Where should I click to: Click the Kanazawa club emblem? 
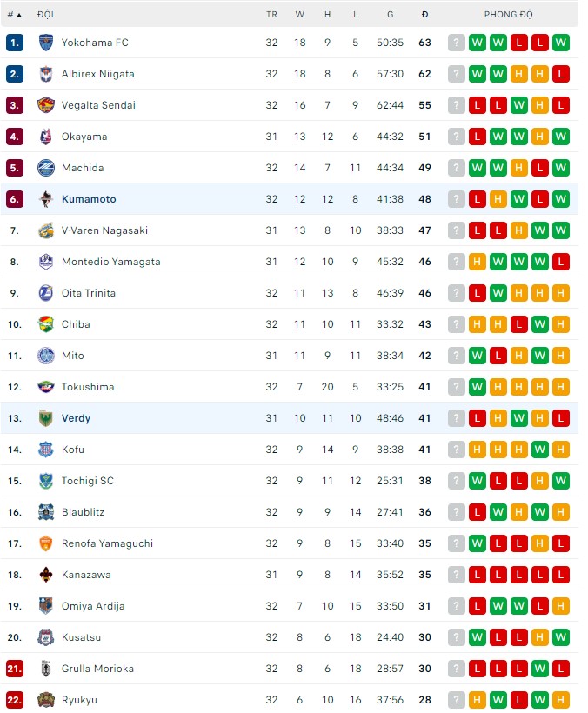click(45, 575)
